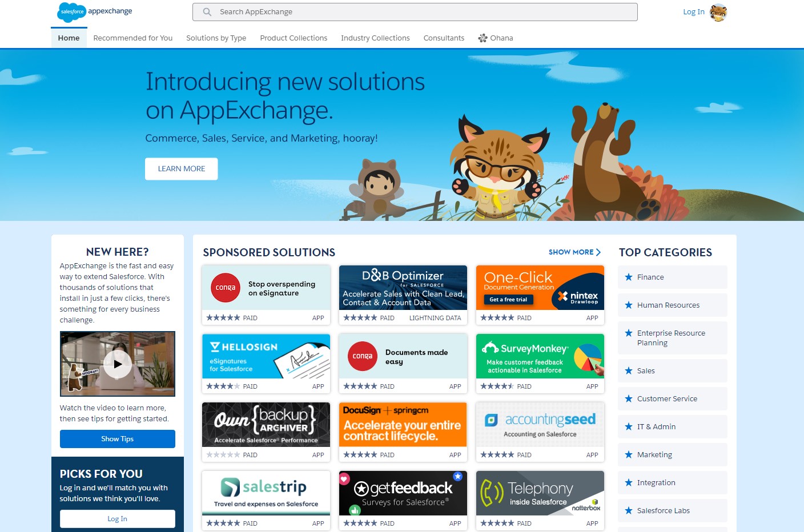The image size is (804, 532).
Task: Click the Telephony phone icon
Action: coord(492,493)
